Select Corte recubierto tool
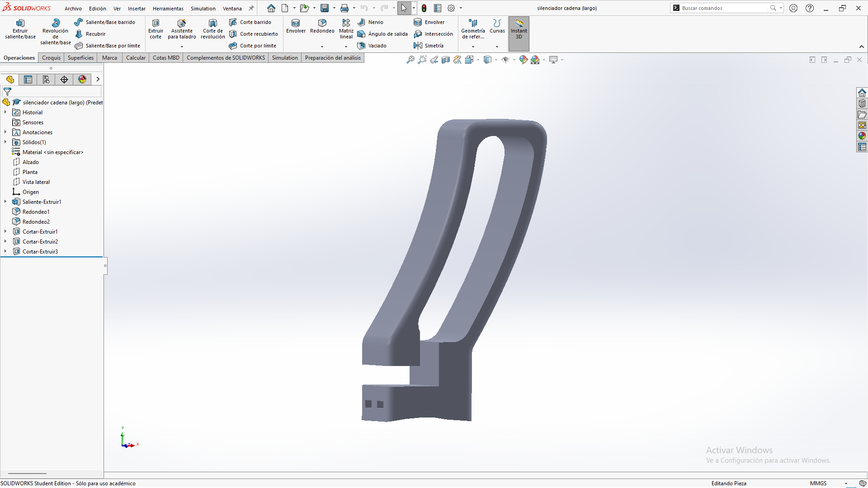 click(253, 34)
